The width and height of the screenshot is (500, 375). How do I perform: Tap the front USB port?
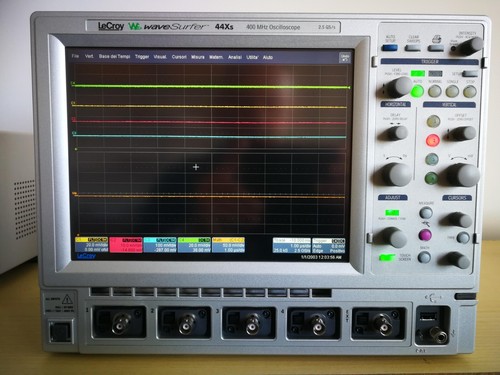point(428,315)
